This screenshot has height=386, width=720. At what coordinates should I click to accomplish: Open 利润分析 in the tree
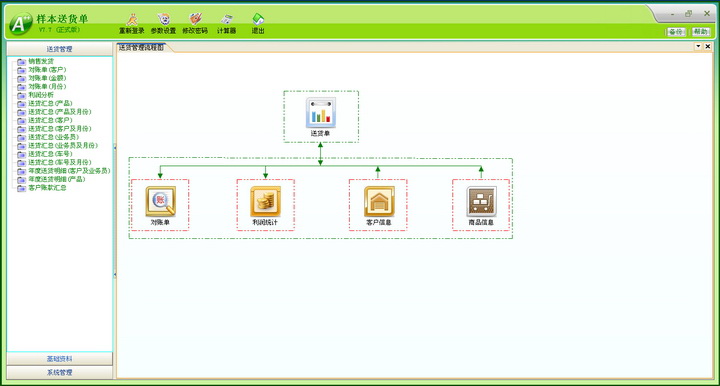click(x=41, y=95)
